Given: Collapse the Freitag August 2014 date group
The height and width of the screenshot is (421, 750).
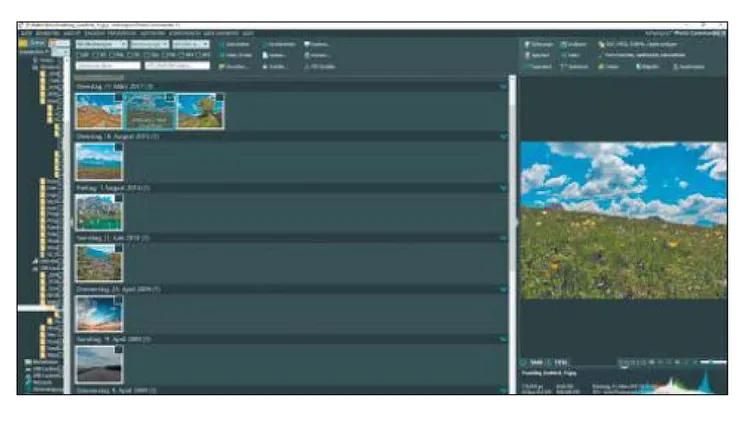Looking at the screenshot, I should coord(503,188).
